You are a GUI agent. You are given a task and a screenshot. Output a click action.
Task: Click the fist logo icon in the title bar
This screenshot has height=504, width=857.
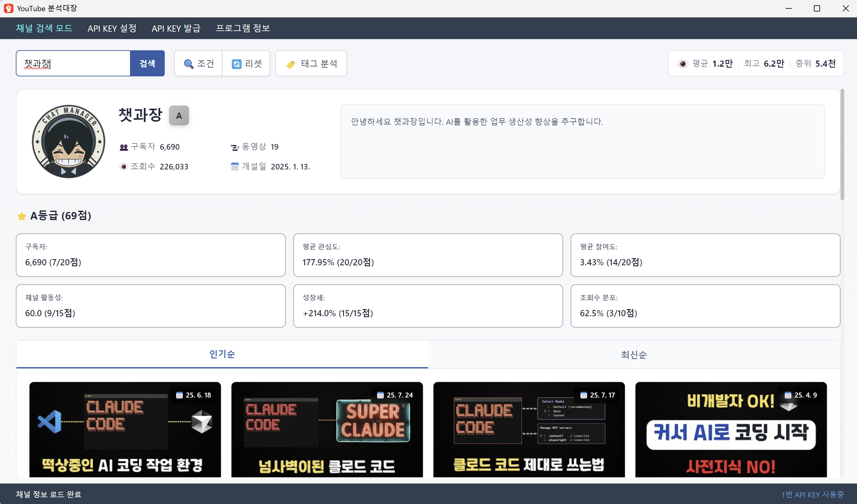point(8,8)
